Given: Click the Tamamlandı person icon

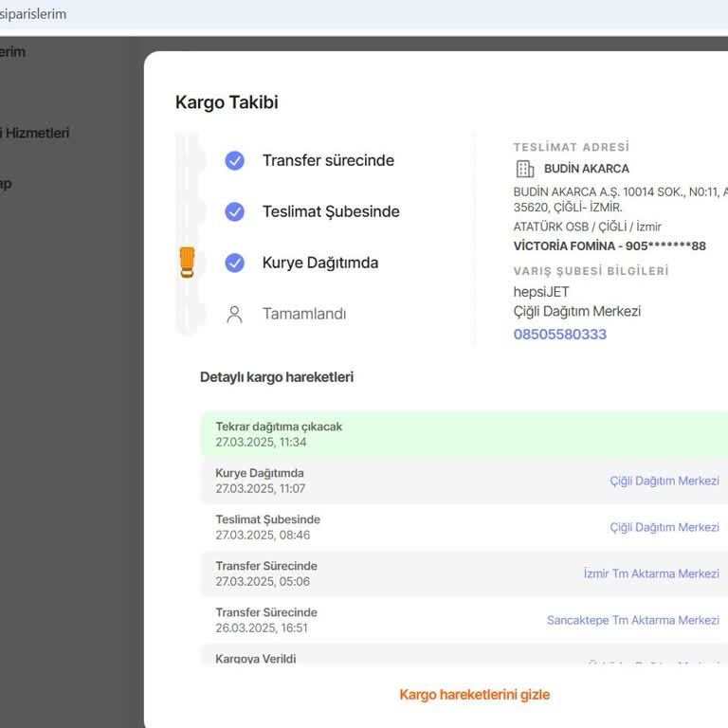Looking at the screenshot, I should tap(235, 315).
